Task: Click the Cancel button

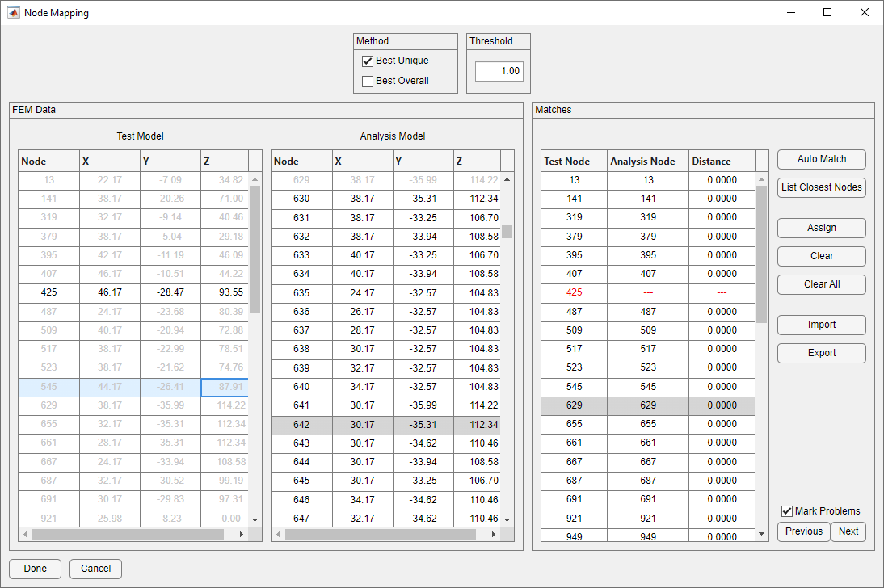Action: 96,569
